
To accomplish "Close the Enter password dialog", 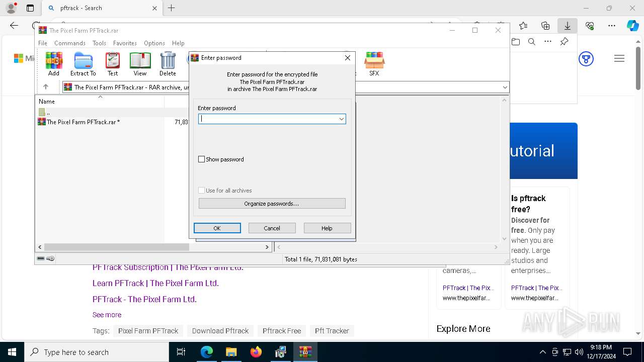I will 347,58.
